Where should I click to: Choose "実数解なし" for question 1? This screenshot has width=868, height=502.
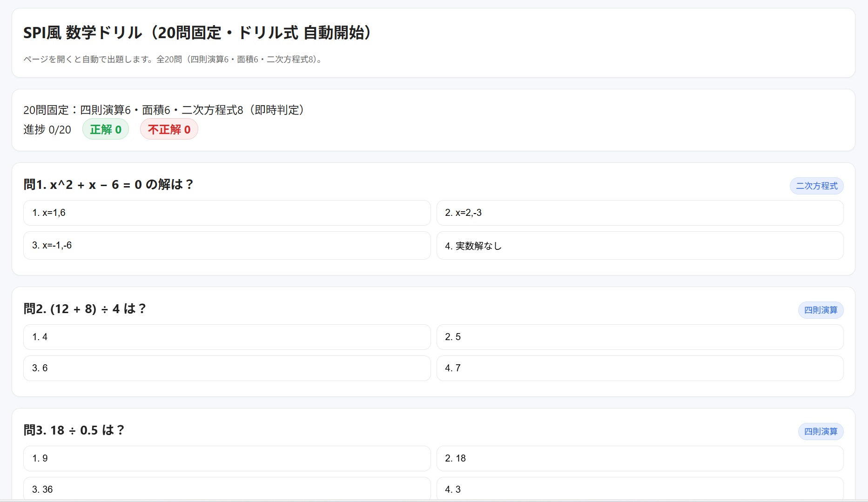[x=640, y=246]
